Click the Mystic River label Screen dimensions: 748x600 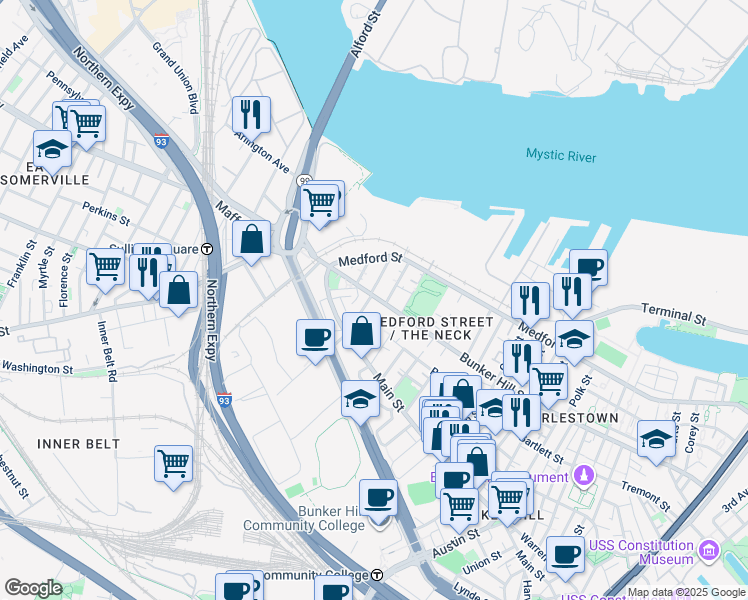(x=561, y=156)
